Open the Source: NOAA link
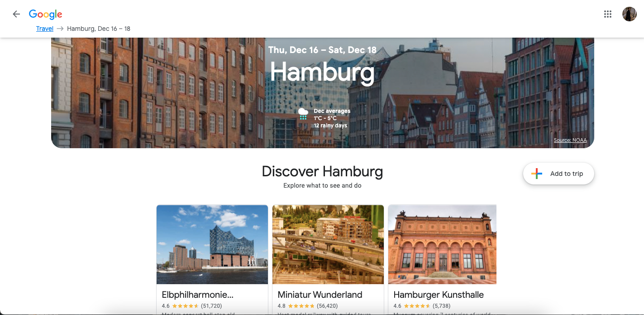This screenshot has height=315, width=644. (x=570, y=140)
